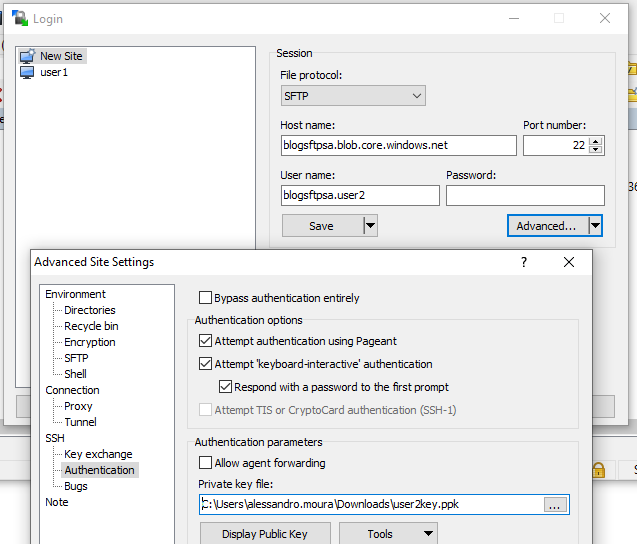Click Display Public Key button
The width and height of the screenshot is (637, 544).
tap(265, 533)
